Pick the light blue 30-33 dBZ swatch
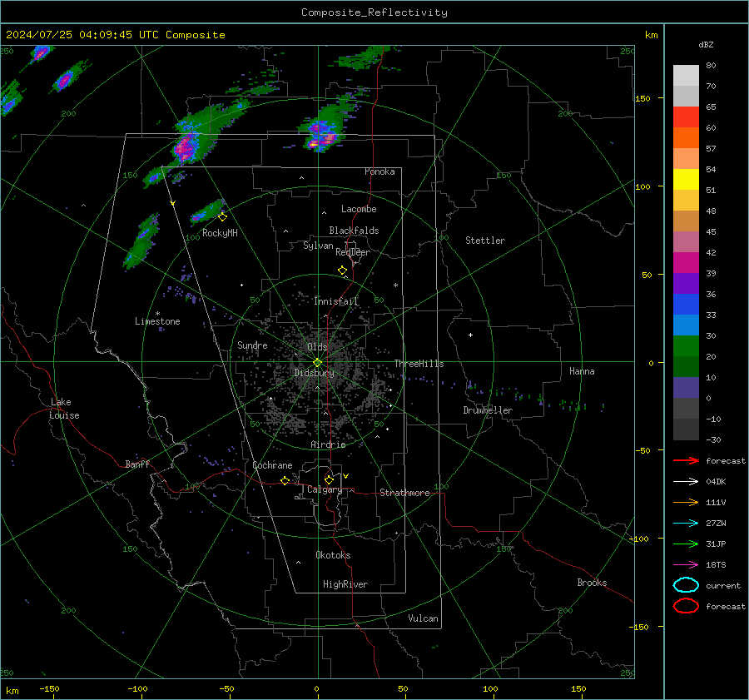749x700 pixels. (686, 325)
